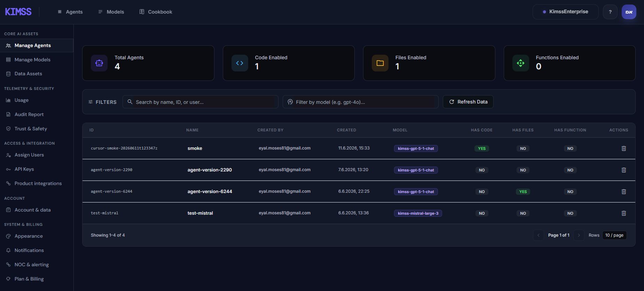The width and height of the screenshot is (644, 291).
Task: Click the ID column header
Action: tap(92, 130)
